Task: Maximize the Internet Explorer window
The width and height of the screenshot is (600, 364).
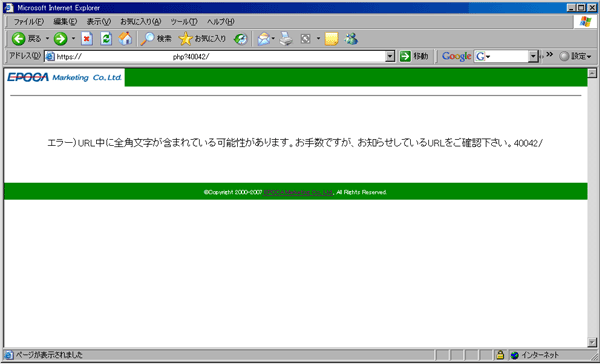Action: click(x=581, y=8)
